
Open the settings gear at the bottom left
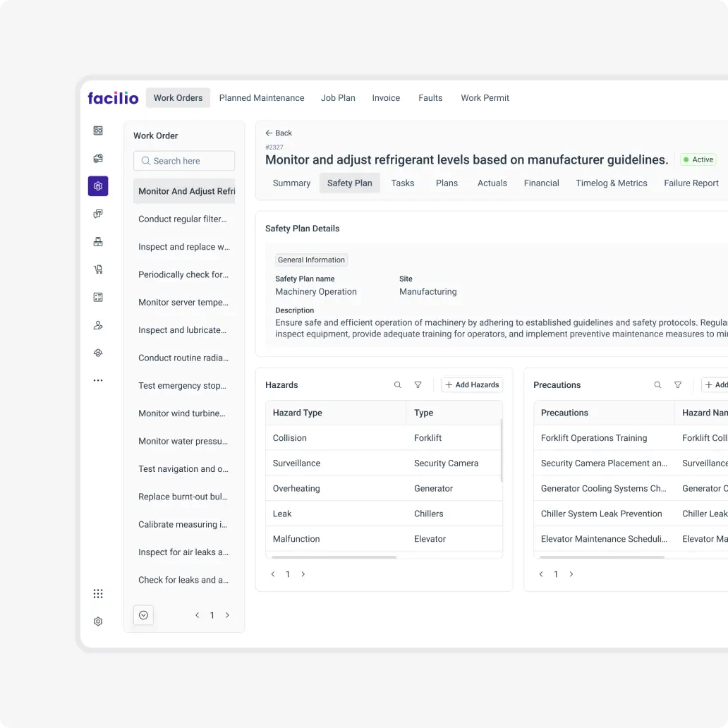coord(98,621)
